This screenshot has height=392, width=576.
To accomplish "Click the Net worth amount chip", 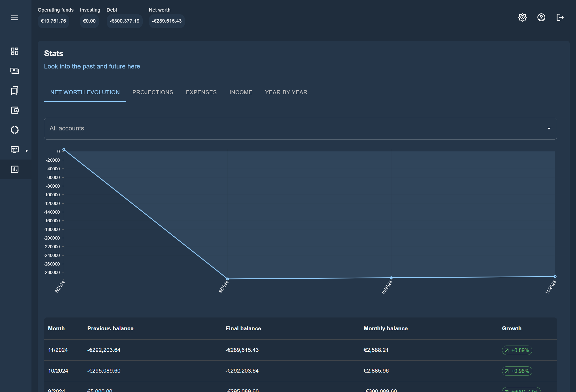I will (167, 21).
